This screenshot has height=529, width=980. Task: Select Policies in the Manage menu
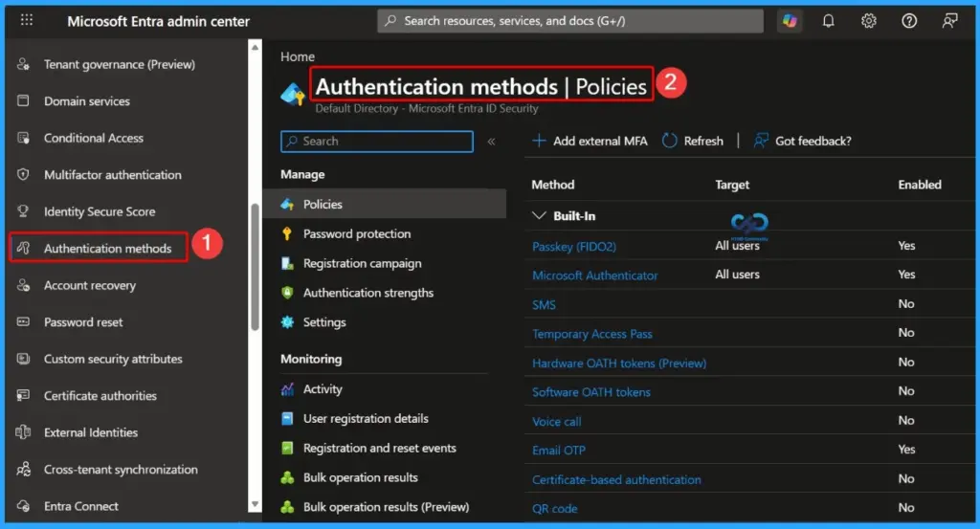click(x=385, y=204)
